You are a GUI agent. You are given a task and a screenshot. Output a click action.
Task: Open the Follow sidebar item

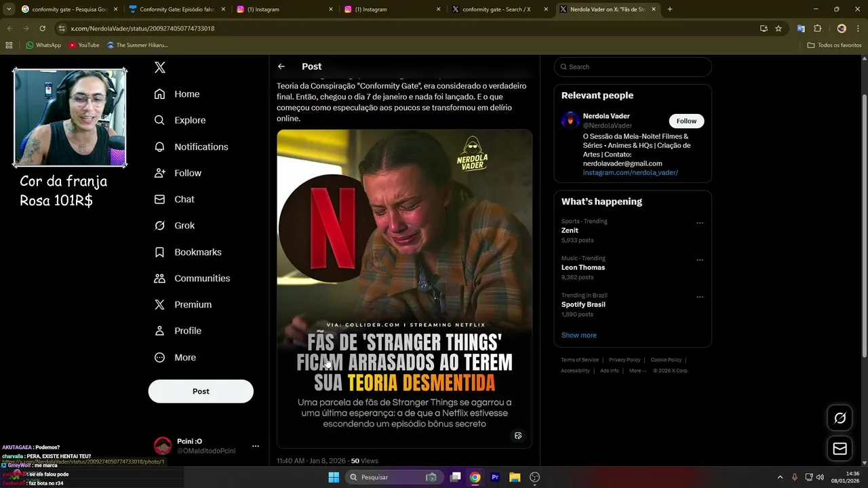(x=178, y=173)
